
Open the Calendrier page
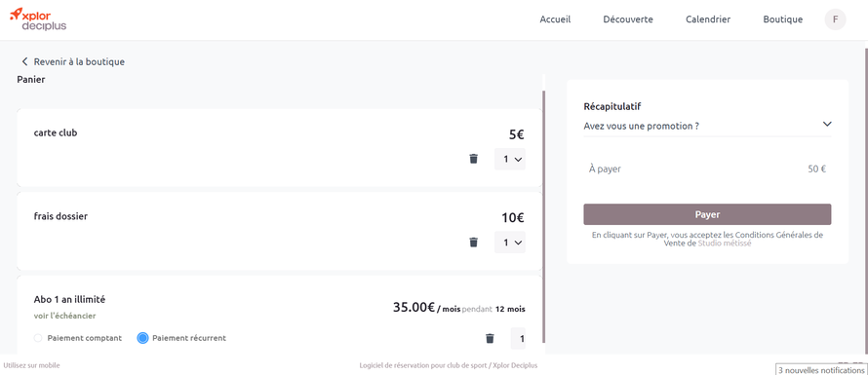708,19
